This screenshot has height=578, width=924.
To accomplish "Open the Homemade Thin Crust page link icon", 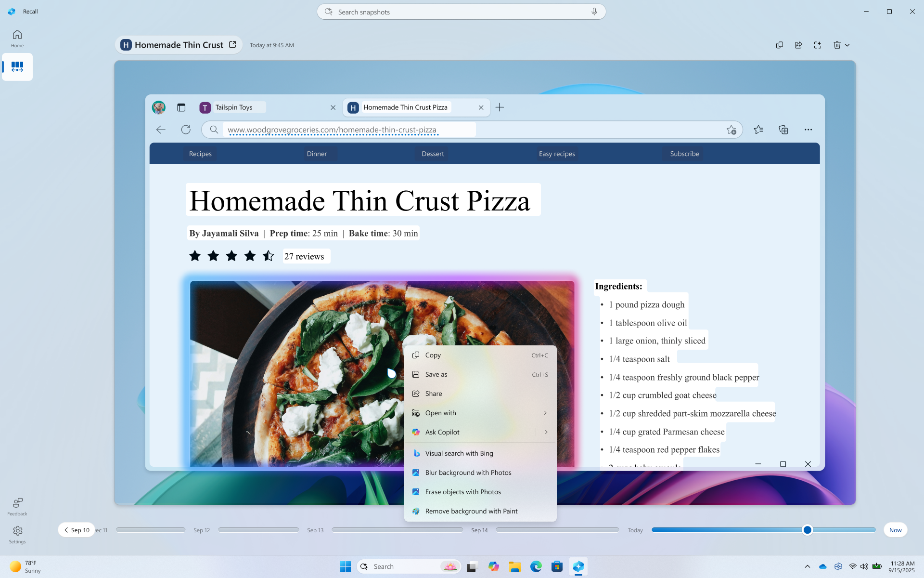I will point(232,45).
